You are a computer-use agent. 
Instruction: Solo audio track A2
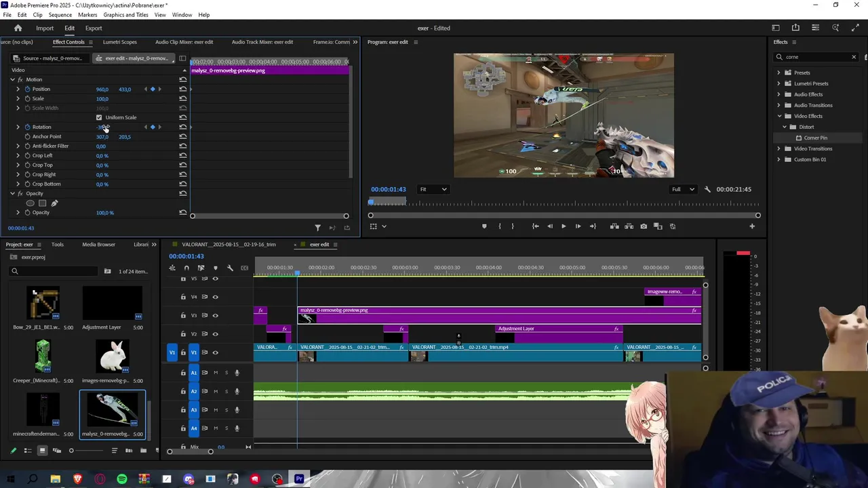(x=226, y=391)
